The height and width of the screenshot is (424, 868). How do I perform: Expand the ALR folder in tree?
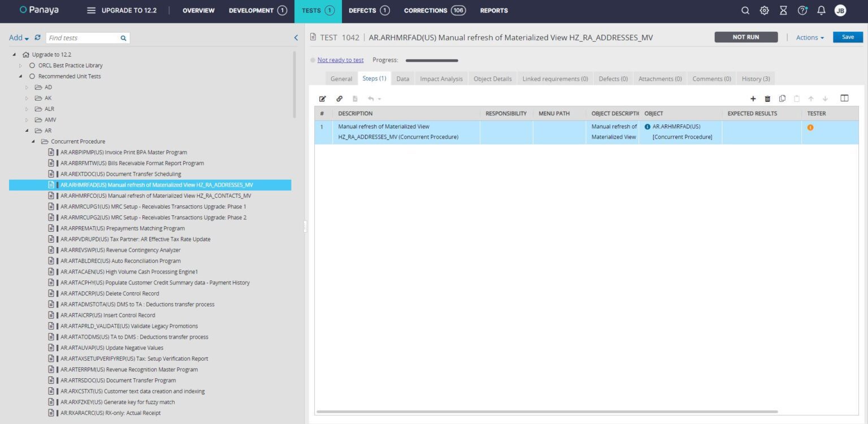point(27,109)
